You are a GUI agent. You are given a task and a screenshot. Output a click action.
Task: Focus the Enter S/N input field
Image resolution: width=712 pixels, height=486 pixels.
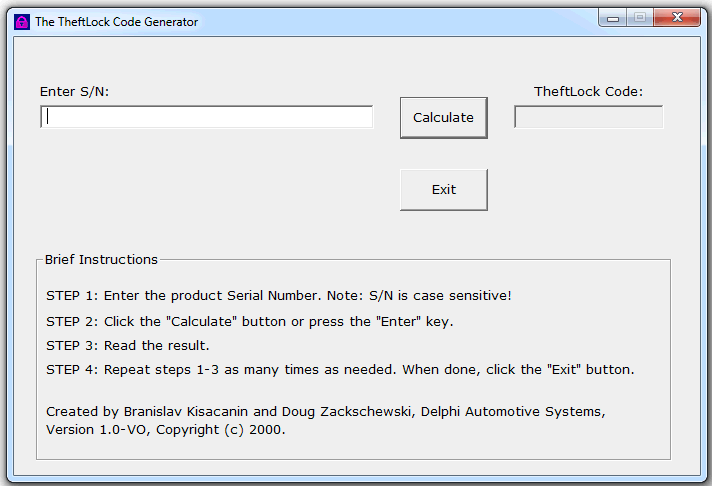207,117
